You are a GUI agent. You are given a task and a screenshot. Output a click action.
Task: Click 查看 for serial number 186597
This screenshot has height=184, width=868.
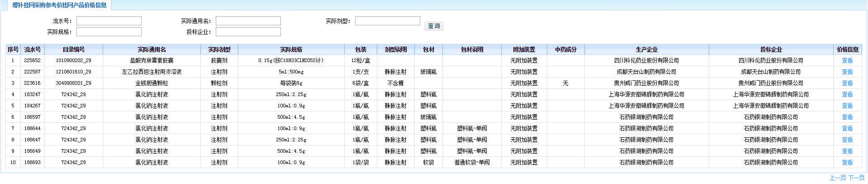847,117
